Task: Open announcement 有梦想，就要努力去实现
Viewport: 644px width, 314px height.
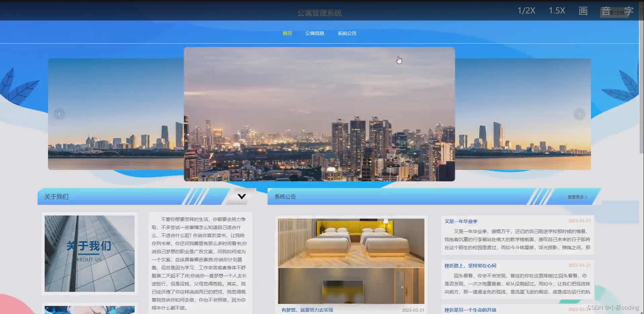Action: coord(307,310)
